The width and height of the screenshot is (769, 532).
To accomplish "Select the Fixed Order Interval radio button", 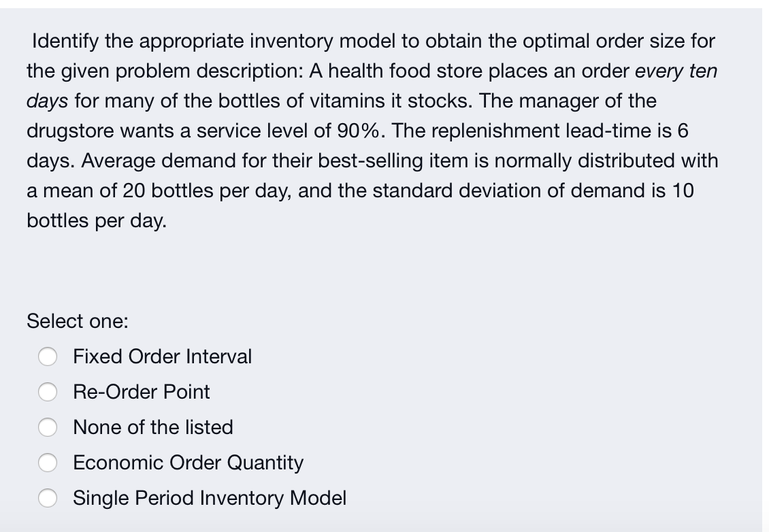I will pos(48,356).
